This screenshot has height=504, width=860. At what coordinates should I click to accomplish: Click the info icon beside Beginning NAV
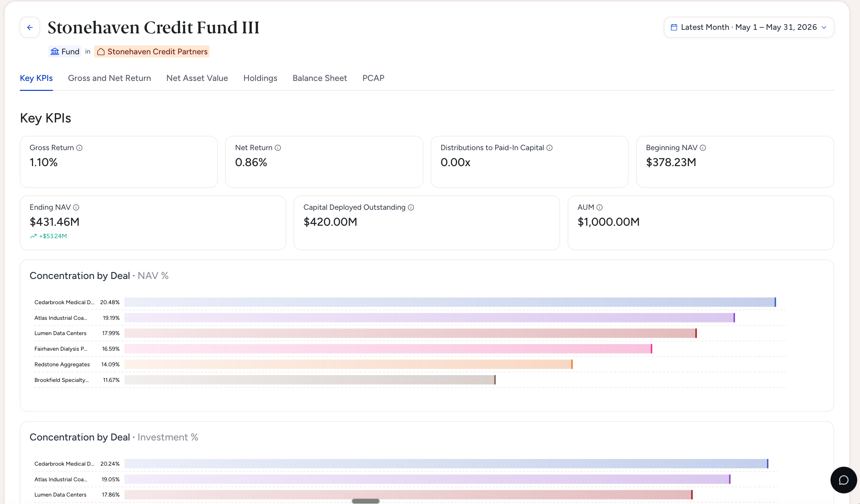pos(703,148)
